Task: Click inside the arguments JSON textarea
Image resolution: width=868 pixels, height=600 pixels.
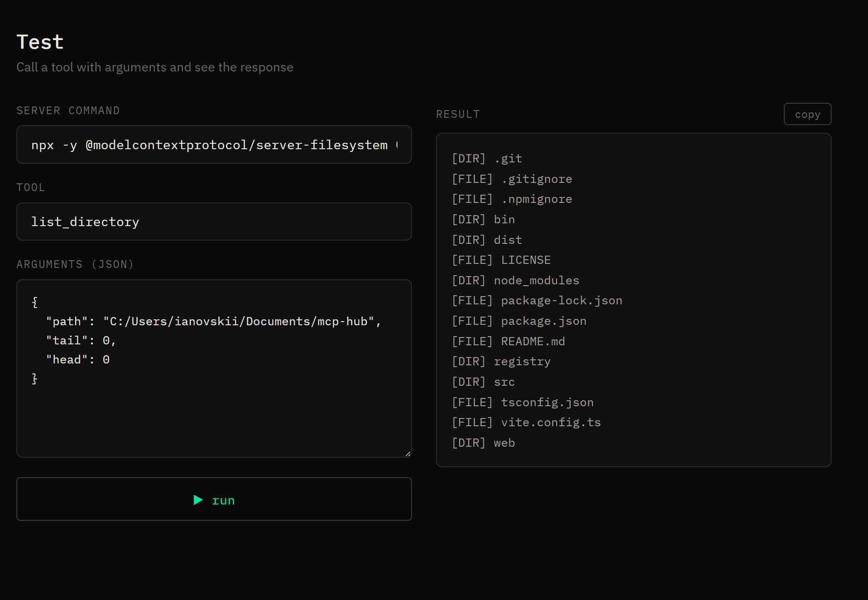Action: click(x=214, y=368)
